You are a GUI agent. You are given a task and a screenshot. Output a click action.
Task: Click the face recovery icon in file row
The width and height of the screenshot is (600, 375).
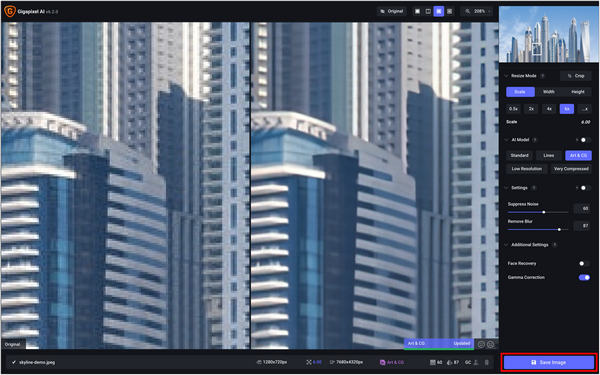[477, 362]
